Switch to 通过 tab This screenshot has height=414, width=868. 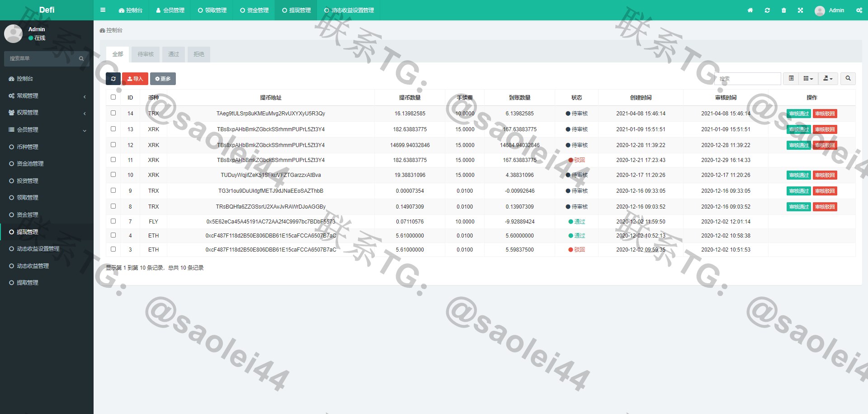174,54
